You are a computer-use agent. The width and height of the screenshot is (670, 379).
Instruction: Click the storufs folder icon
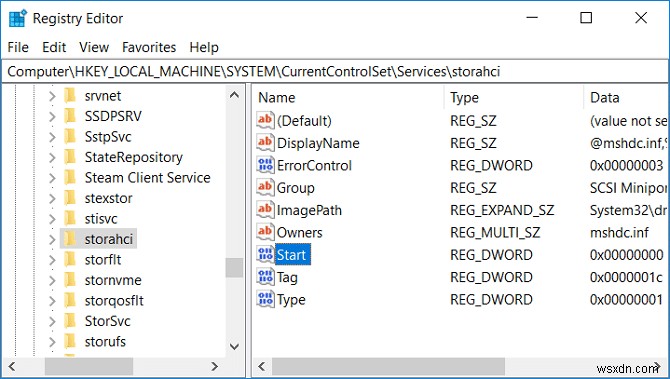pos(70,341)
